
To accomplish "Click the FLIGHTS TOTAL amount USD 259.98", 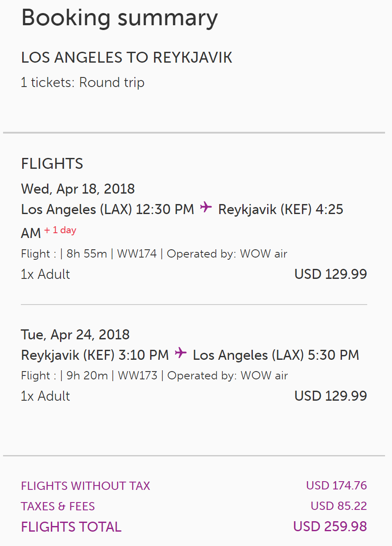I will (330, 526).
